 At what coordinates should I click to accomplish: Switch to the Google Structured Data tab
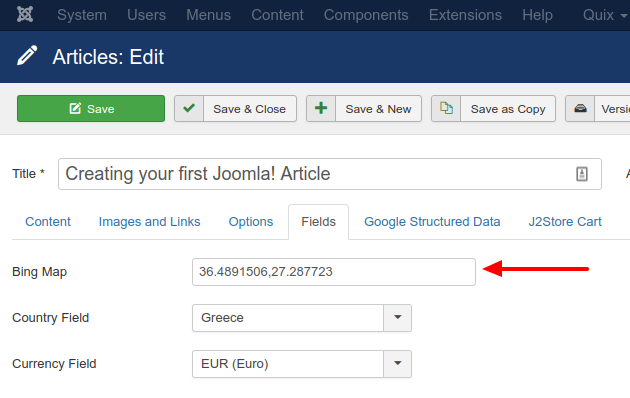(x=432, y=222)
